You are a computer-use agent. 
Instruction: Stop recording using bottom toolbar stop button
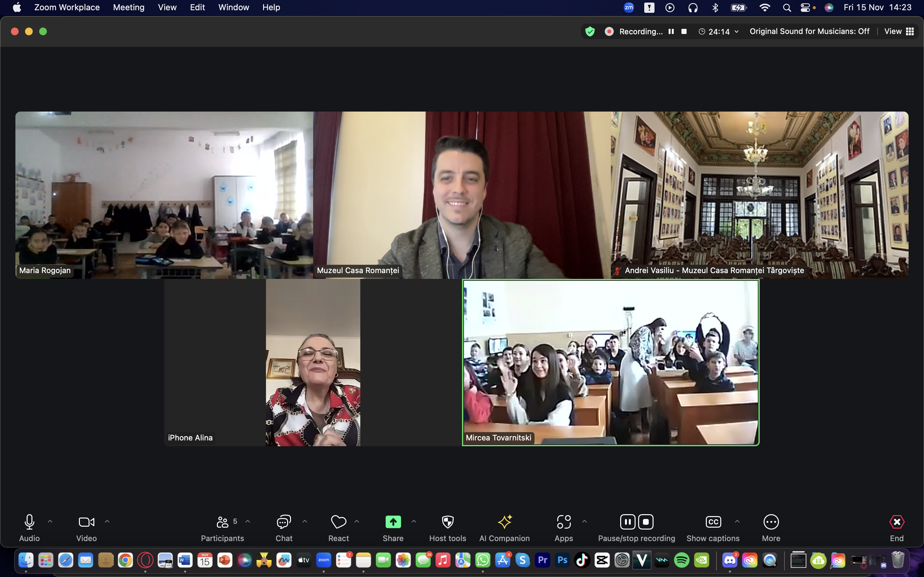pos(646,522)
